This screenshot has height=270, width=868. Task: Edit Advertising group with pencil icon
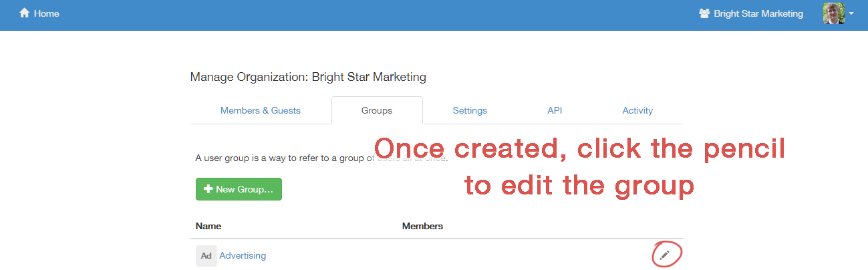tap(664, 255)
